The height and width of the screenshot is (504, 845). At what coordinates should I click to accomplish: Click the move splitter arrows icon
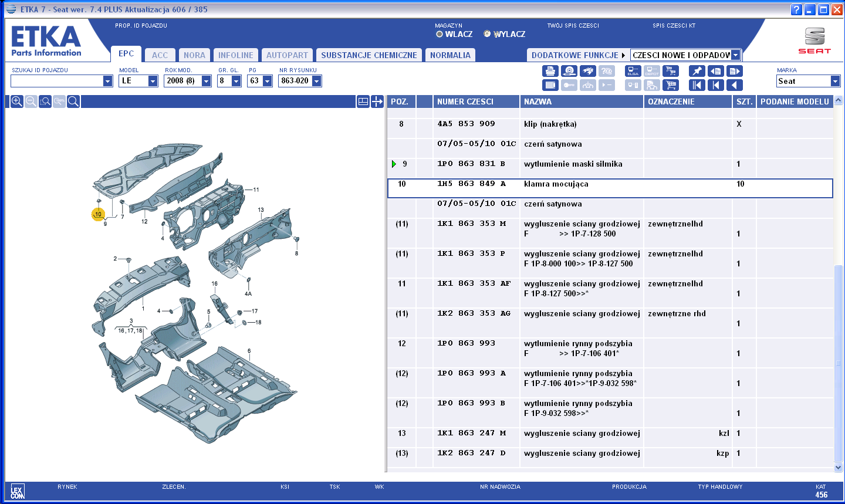click(x=377, y=102)
